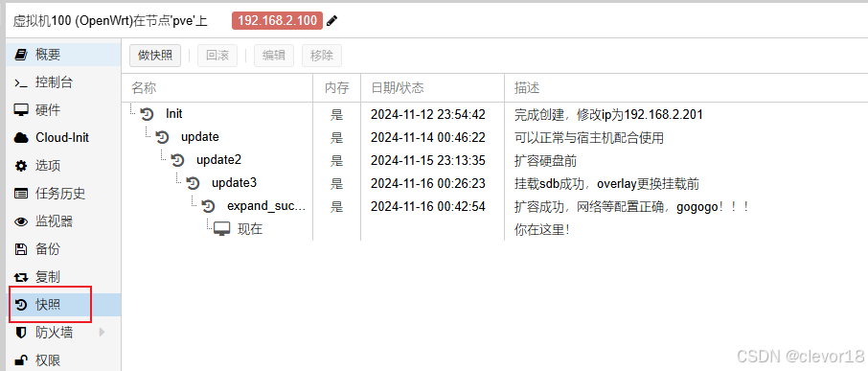Click the shield icon beside 防火墙
The image size is (868, 371).
click(x=21, y=333)
